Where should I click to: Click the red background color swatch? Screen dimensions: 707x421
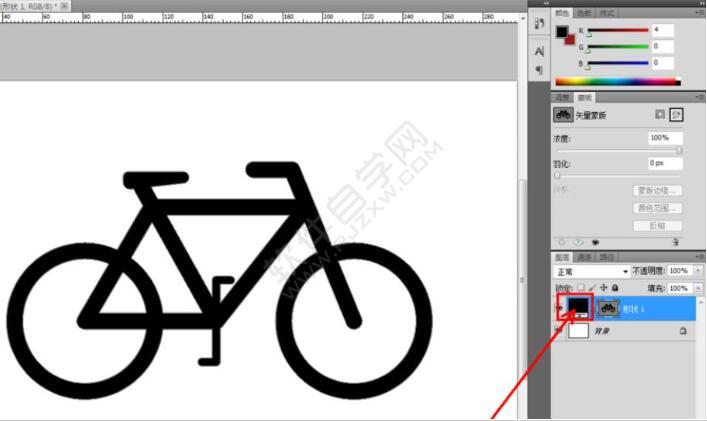coord(571,40)
